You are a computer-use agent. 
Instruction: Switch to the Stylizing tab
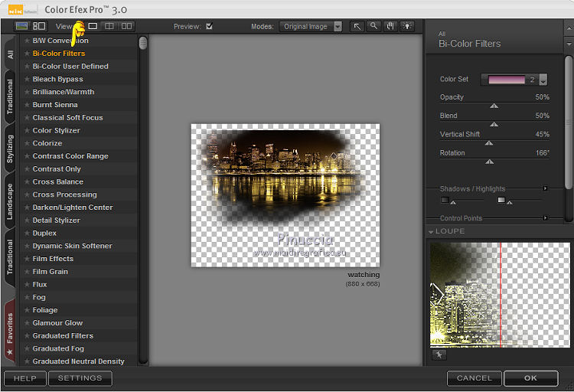coord(10,149)
